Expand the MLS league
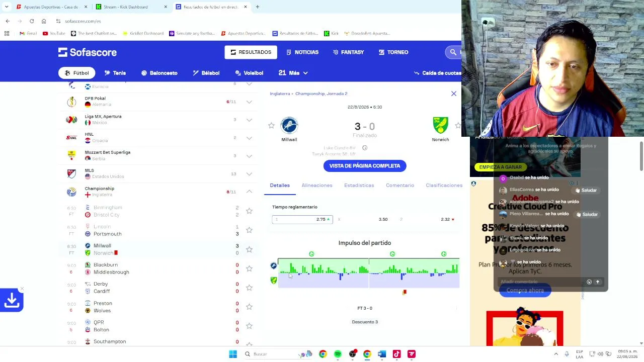Screen dimensions: 644x362 tap(249, 174)
